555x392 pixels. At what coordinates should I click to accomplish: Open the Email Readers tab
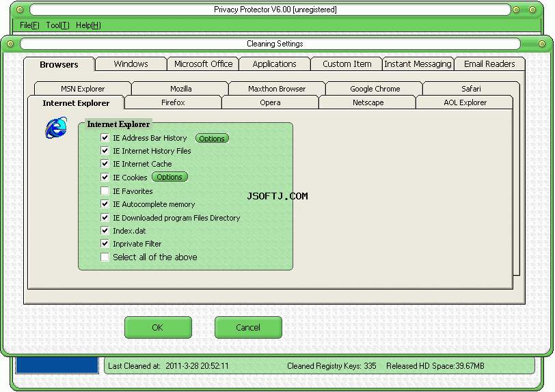[x=489, y=64]
